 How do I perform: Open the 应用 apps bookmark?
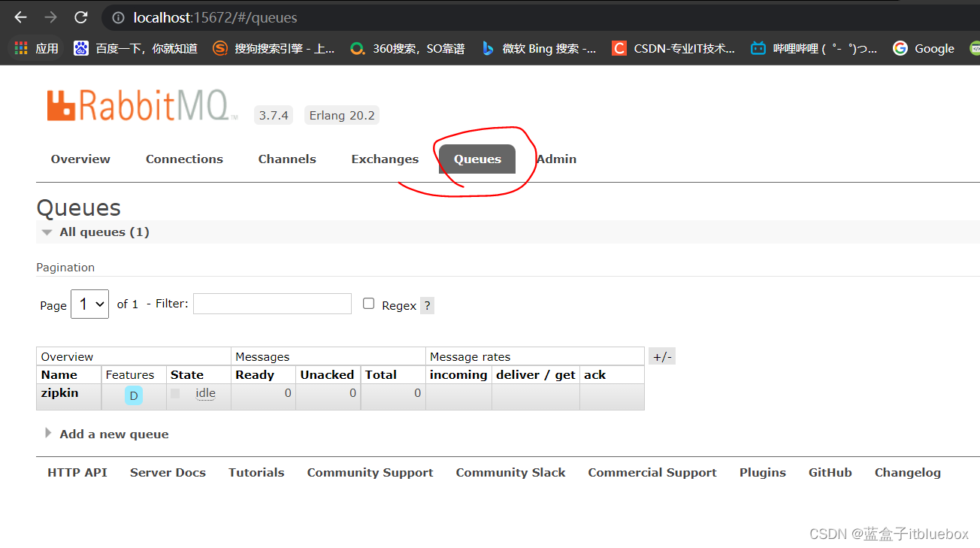[x=36, y=48]
